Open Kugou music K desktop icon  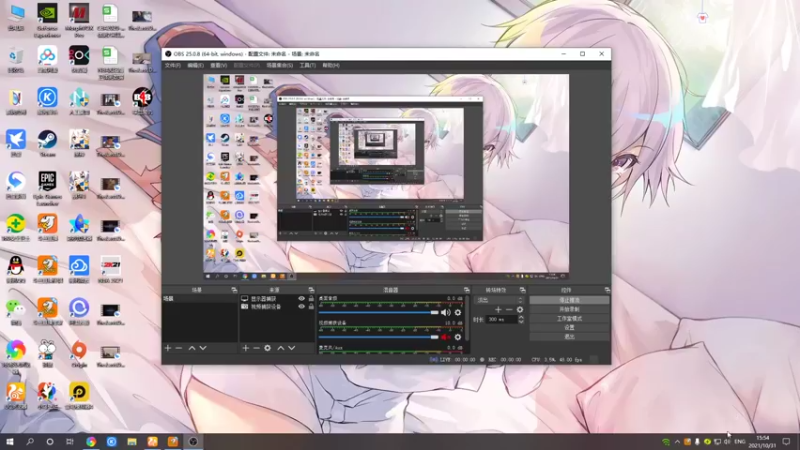[47, 101]
